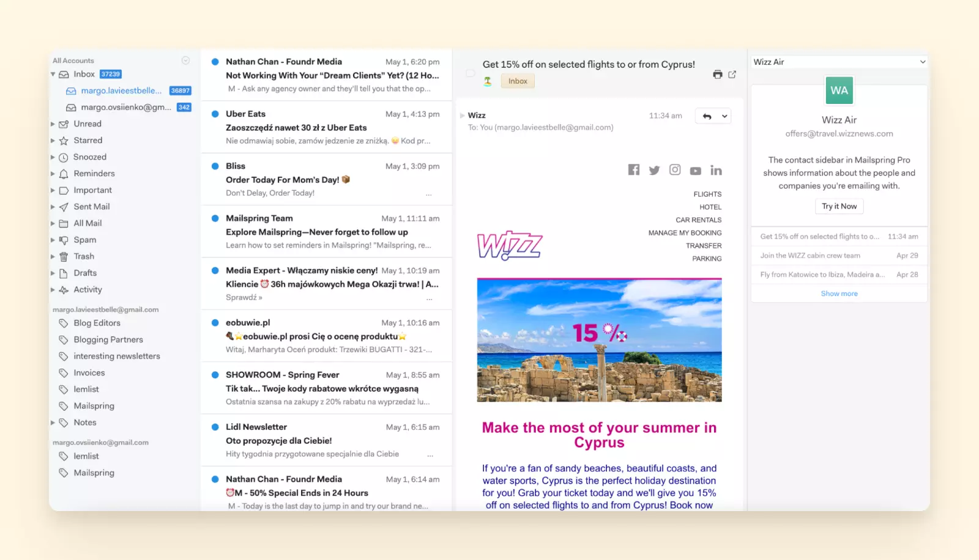
Task: Toggle All Accounts collapse circle button
Action: pos(185,61)
